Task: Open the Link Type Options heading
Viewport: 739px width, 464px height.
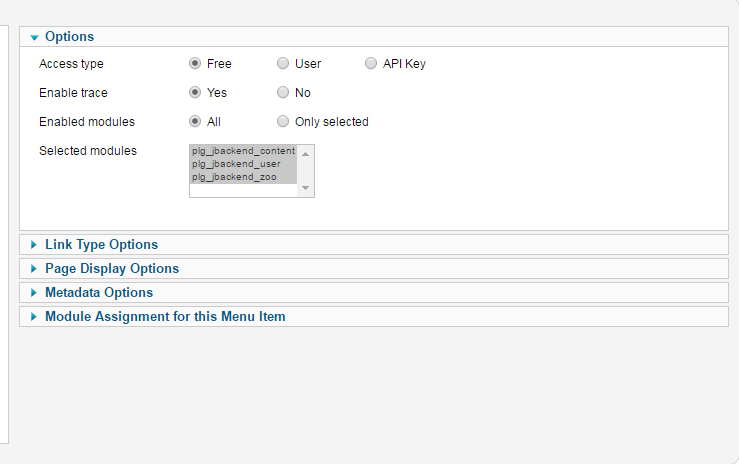Action: click(x=101, y=244)
